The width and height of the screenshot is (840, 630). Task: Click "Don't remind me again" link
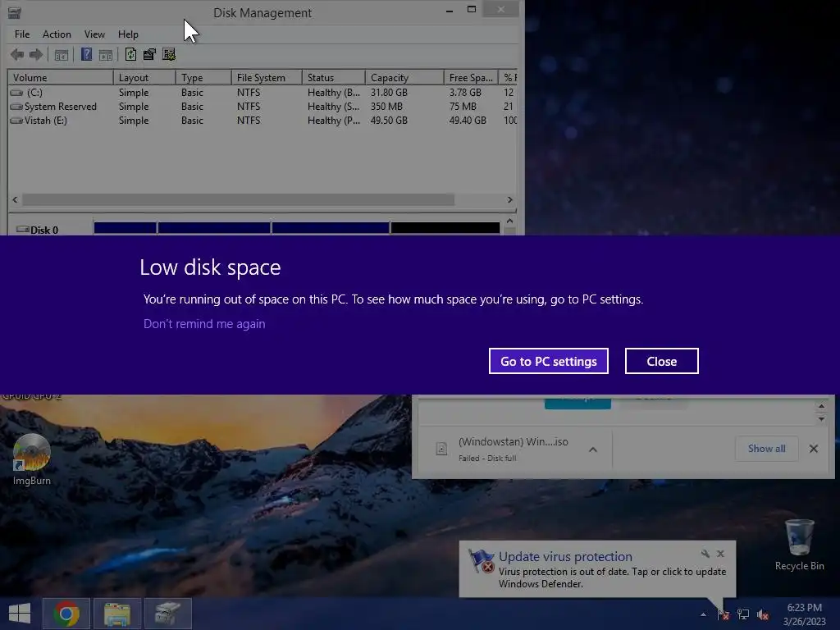204,323
